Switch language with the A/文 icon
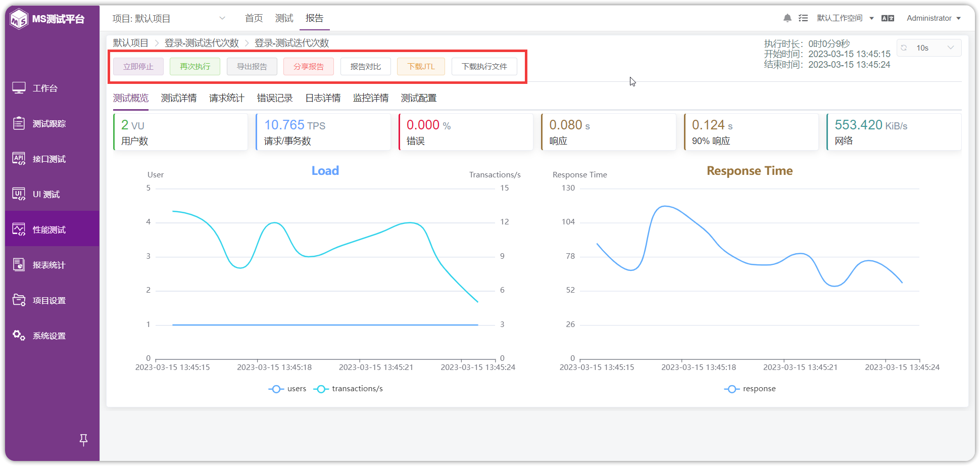 (888, 18)
